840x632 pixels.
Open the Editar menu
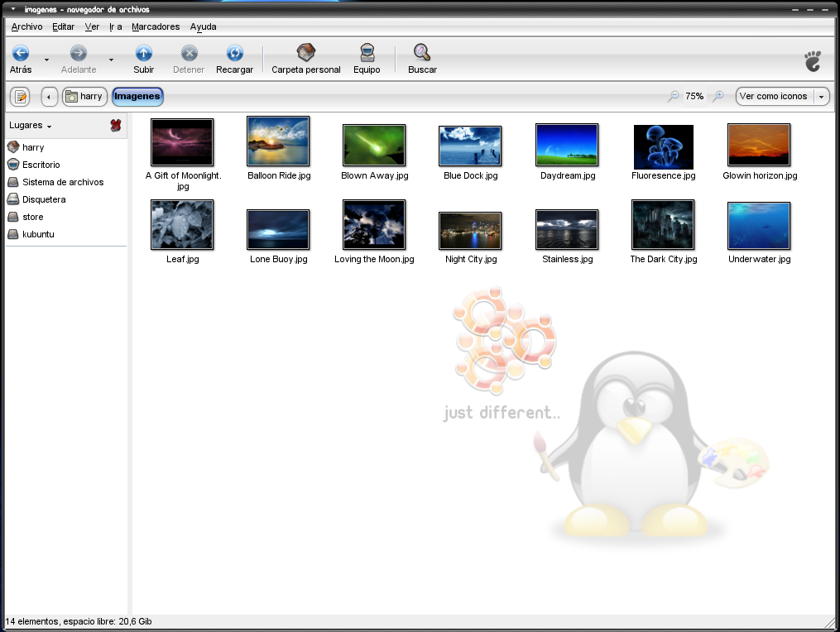point(63,26)
